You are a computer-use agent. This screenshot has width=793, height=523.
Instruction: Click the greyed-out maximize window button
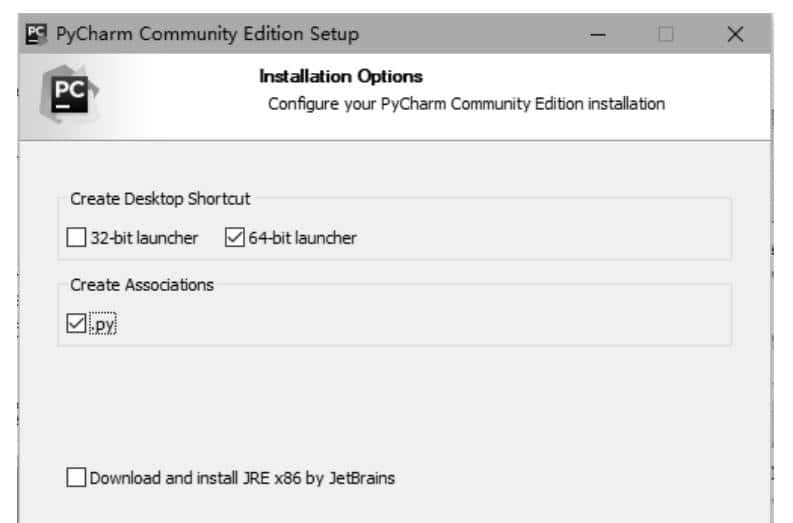click(666, 35)
